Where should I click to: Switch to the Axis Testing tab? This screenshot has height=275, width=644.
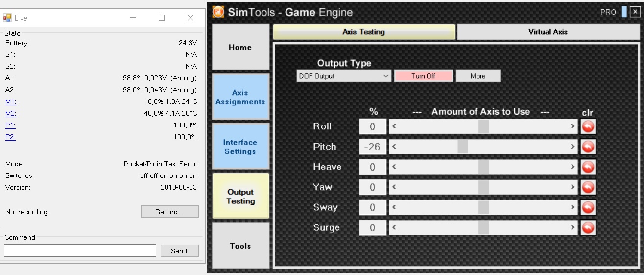364,32
